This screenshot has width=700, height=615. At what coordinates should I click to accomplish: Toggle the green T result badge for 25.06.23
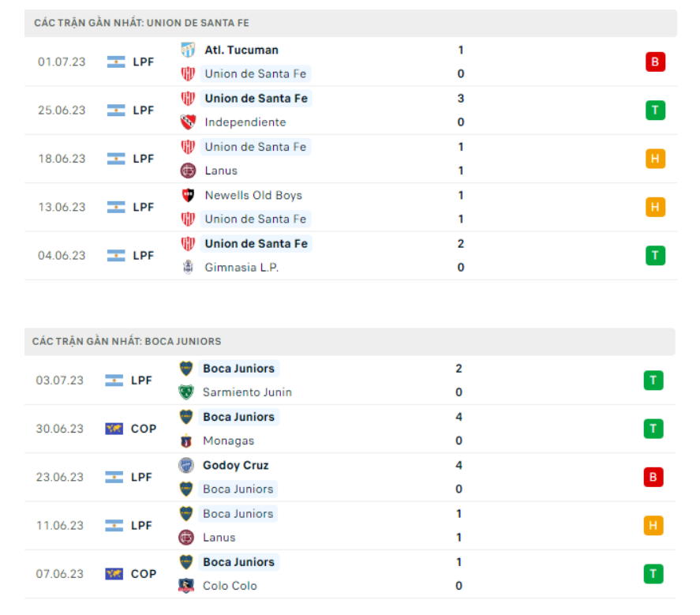point(653,111)
